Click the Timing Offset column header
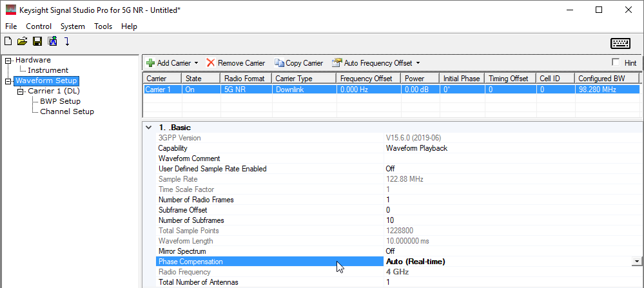 (x=510, y=79)
